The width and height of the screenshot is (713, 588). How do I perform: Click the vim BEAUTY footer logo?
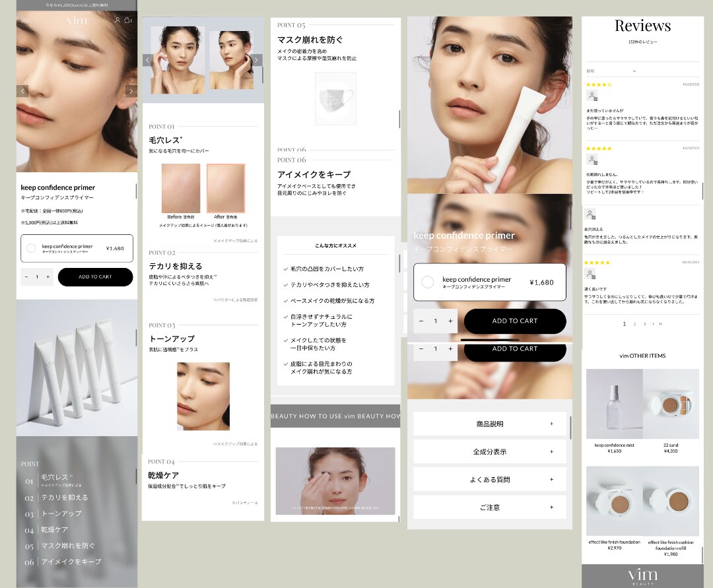pyautogui.click(x=642, y=576)
